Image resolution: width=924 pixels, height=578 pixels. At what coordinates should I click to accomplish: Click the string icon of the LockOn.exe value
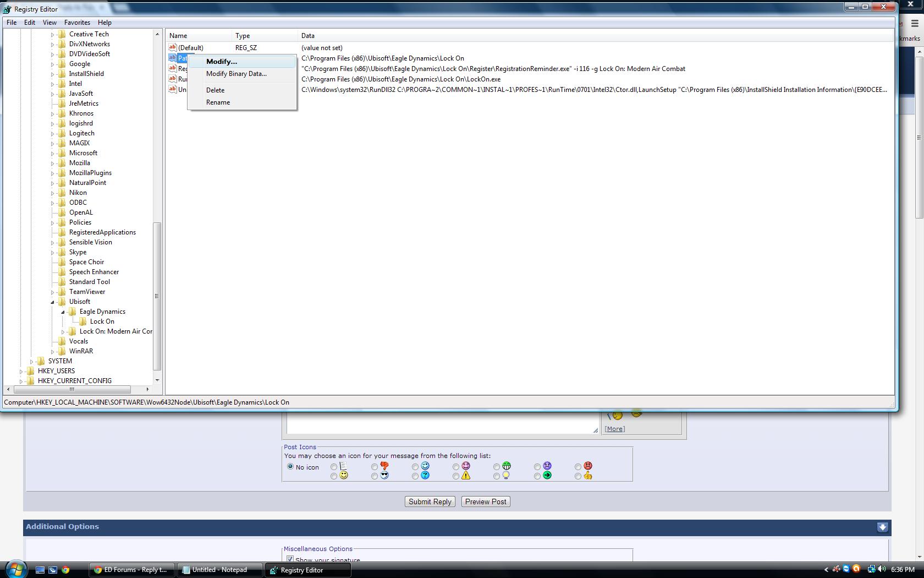tap(173, 79)
